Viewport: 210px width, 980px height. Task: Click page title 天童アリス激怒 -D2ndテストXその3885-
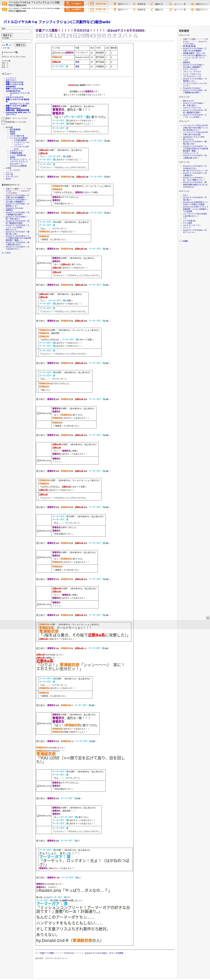pyautogui.click(x=90, y=30)
